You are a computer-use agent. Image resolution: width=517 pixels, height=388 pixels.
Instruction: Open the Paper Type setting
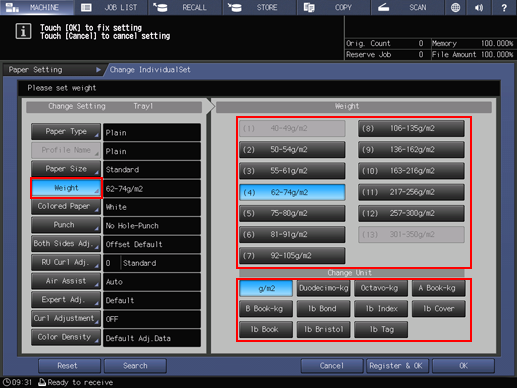(66, 132)
